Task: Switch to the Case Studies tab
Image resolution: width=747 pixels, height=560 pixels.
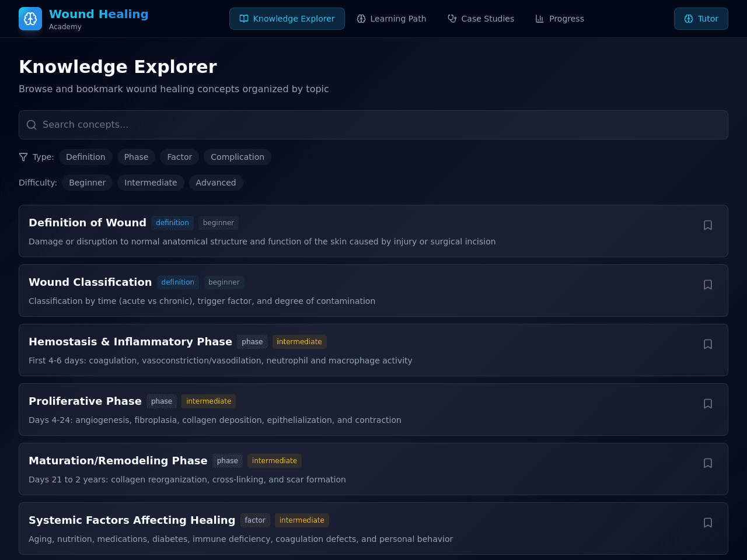Action: pyautogui.click(x=481, y=19)
